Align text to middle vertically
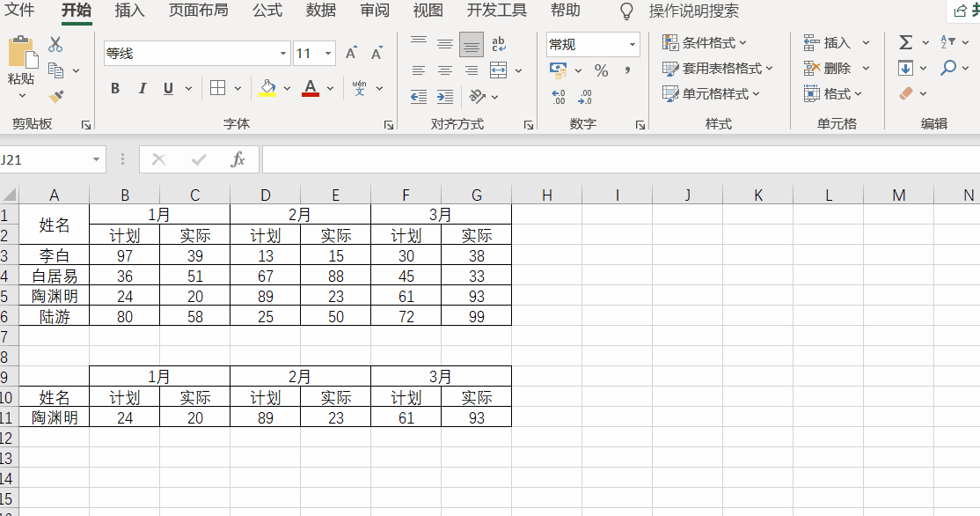This screenshot has width=980, height=516. click(445, 44)
